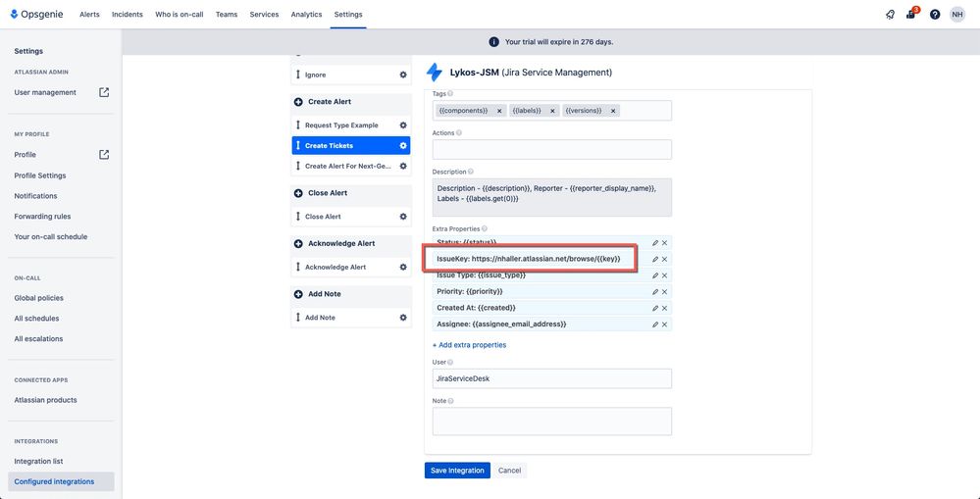Open gear for Create Alert For Next-Ge rule

click(403, 166)
